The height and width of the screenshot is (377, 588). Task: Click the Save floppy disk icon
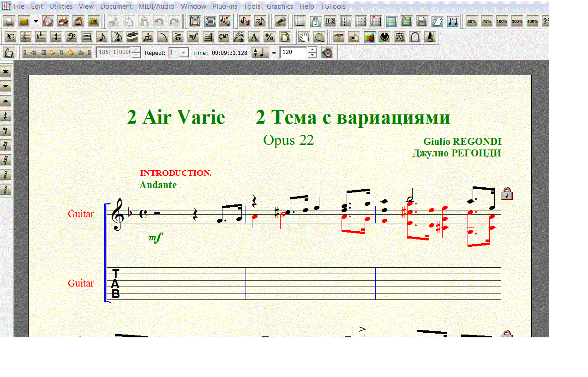coord(48,21)
